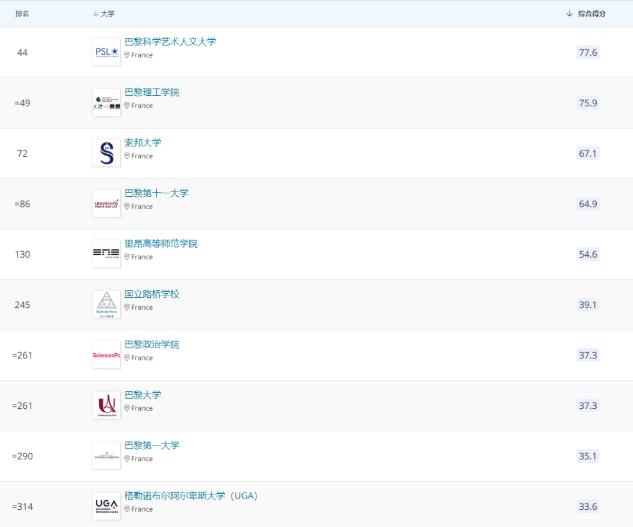The width and height of the screenshot is (633, 527).
Task: Click the triangle logo of 国立路桥学校
Action: pyautogui.click(x=106, y=304)
